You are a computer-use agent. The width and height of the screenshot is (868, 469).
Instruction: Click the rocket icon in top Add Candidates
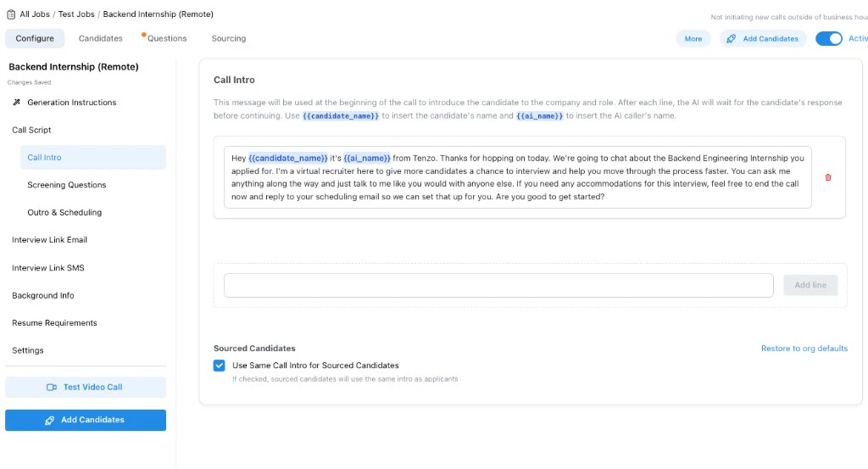[732, 39]
